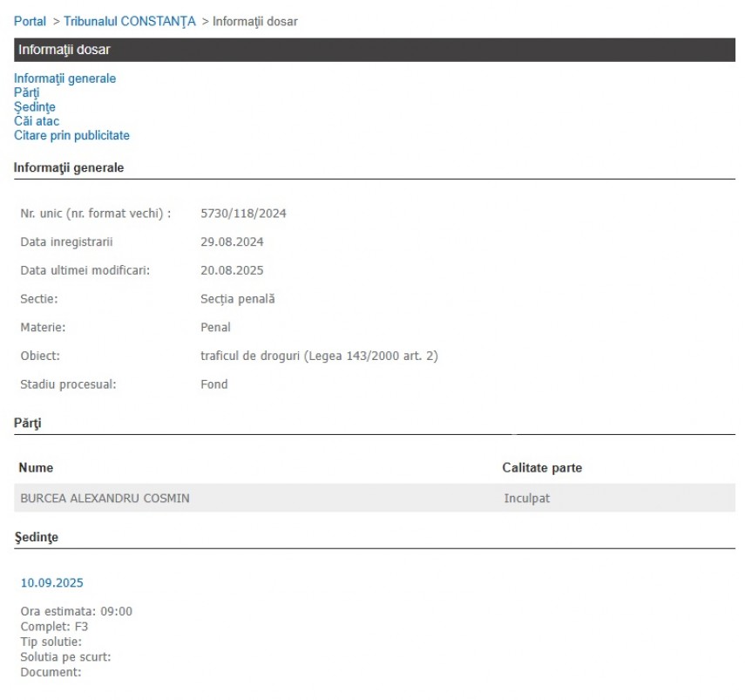Click the Penal value next to Materie
Image resolution: width=745 pixels, height=700 pixels.
pyautogui.click(x=215, y=328)
